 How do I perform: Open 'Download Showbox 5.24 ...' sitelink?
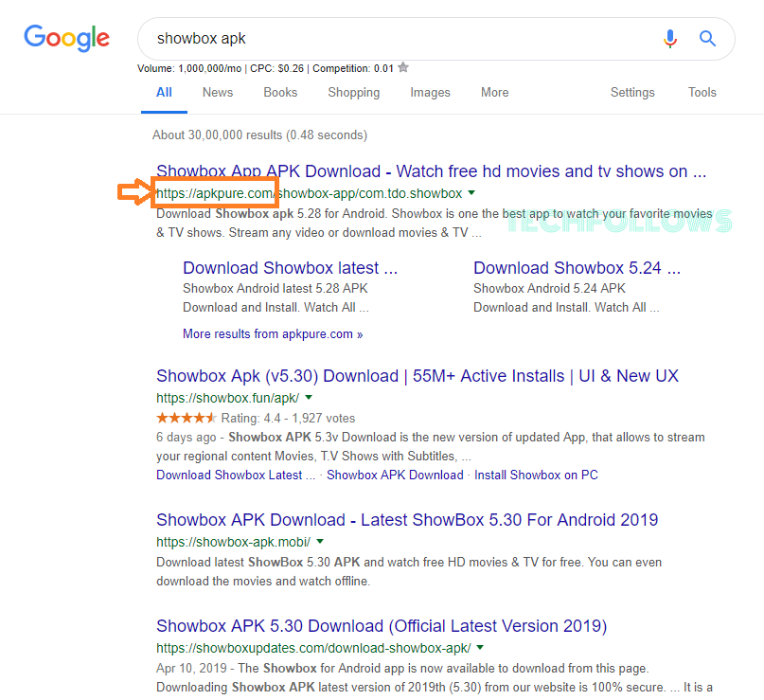coord(577,268)
